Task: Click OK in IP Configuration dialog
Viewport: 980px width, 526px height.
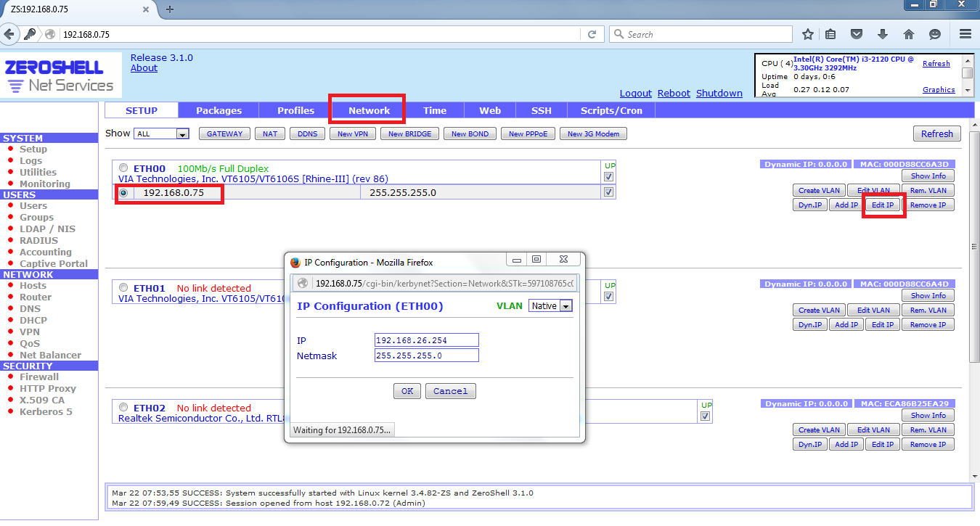Action: pos(407,391)
